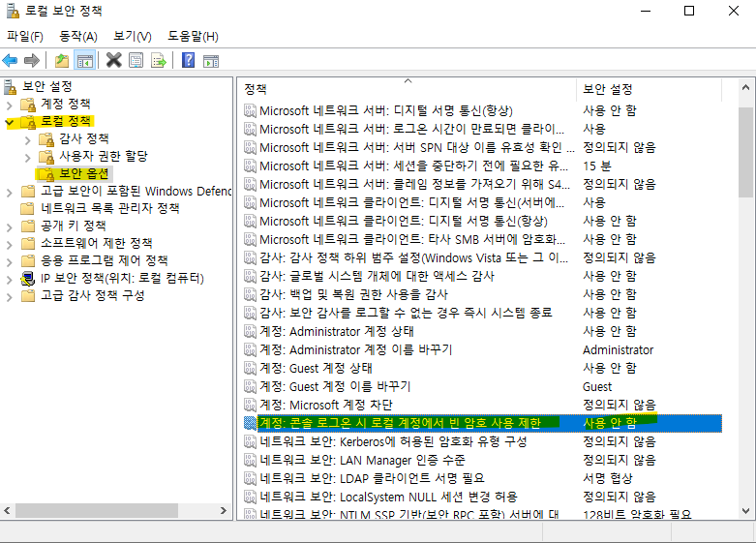The width and height of the screenshot is (756, 543).
Task: Select Microsoft 네트워크 서버: 디지털 서명 통신(항상)
Action: click(x=385, y=111)
